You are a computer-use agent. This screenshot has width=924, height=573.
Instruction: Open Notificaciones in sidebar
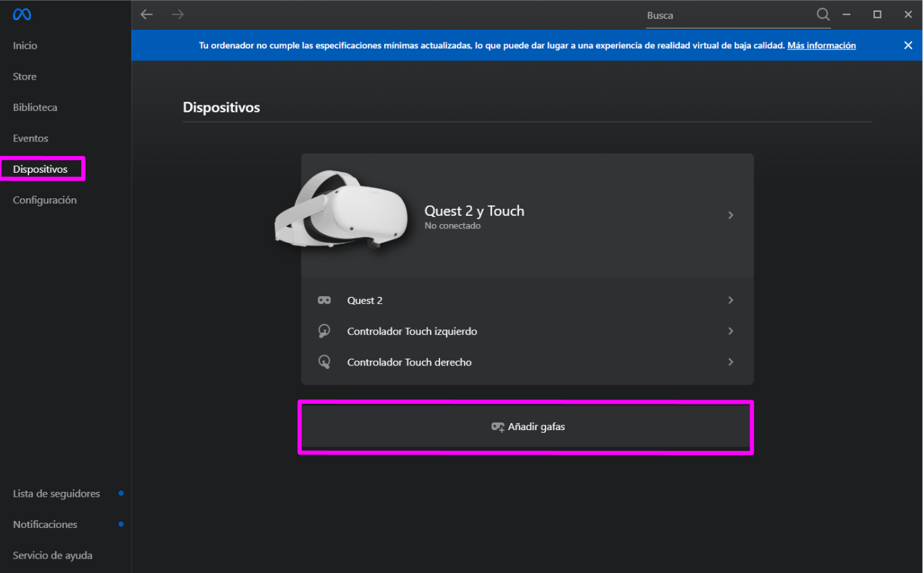coord(45,524)
